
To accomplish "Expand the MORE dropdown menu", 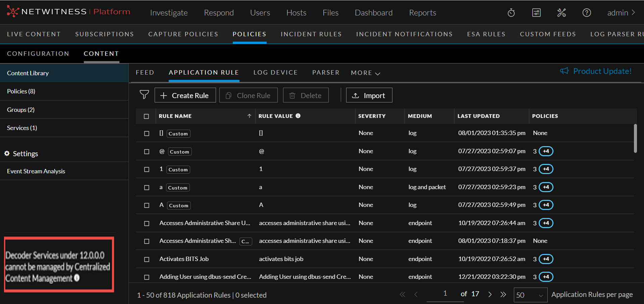I will [x=365, y=73].
